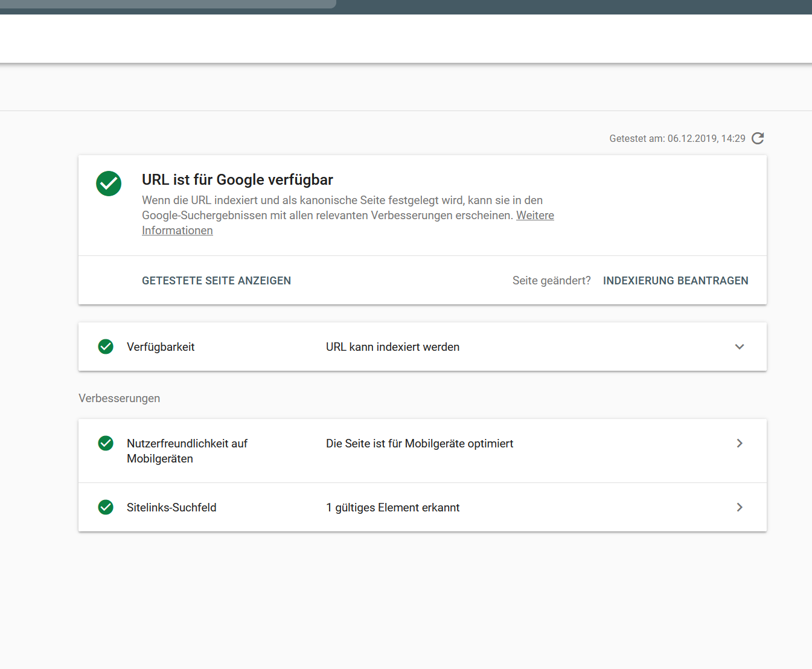Select the Nutzerfreundlichkeit auf Mobilgeräten label
The image size is (812, 669).
tap(187, 451)
